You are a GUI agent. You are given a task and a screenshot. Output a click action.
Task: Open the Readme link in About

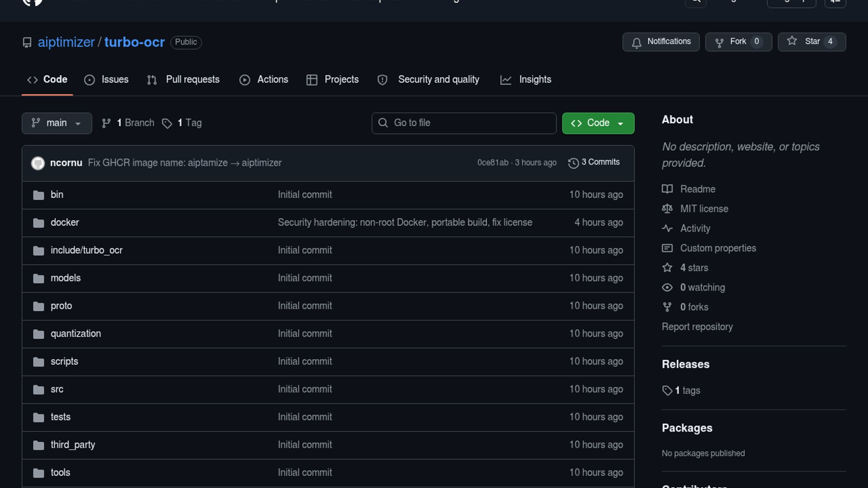pyautogui.click(x=698, y=189)
